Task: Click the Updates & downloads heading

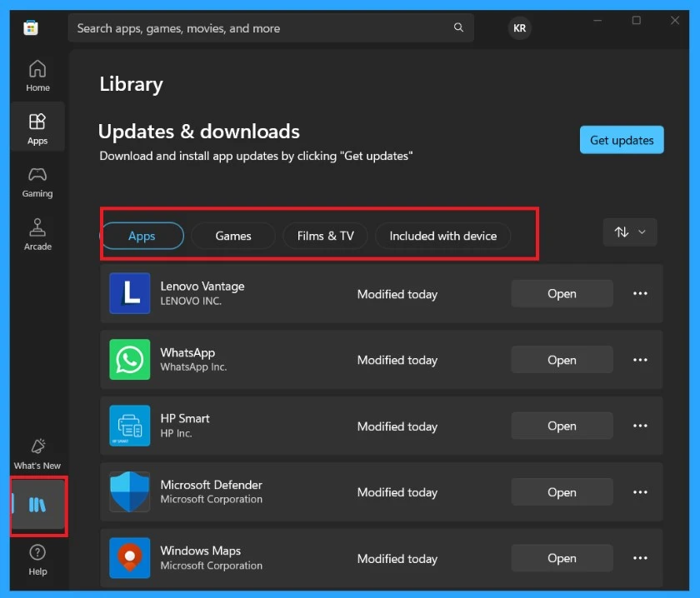Action: coord(199,132)
